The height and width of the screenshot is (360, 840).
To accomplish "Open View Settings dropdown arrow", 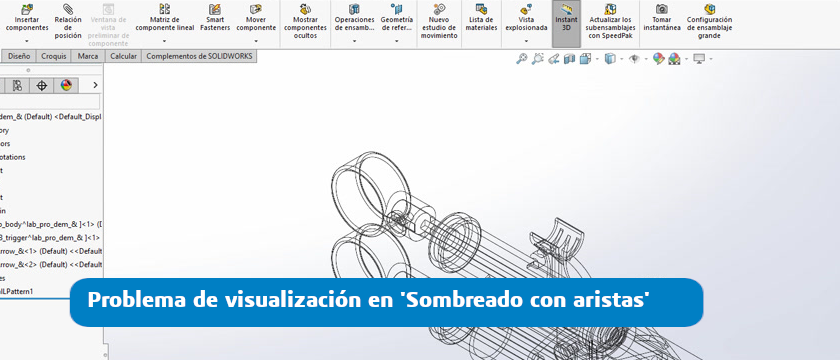I will [x=711, y=59].
